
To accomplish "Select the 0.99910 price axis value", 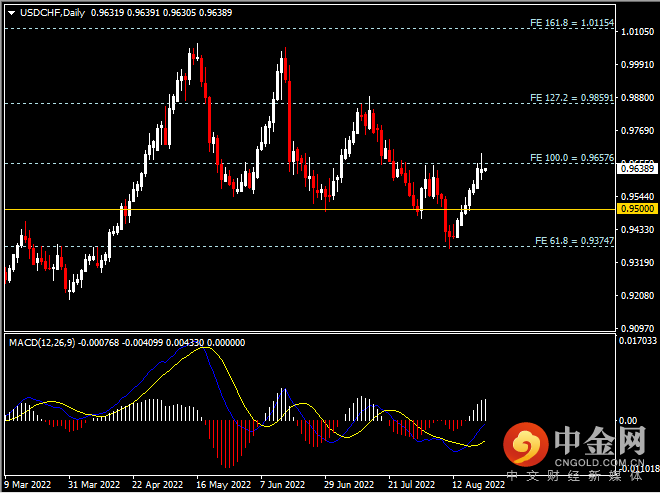I will point(638,64).
